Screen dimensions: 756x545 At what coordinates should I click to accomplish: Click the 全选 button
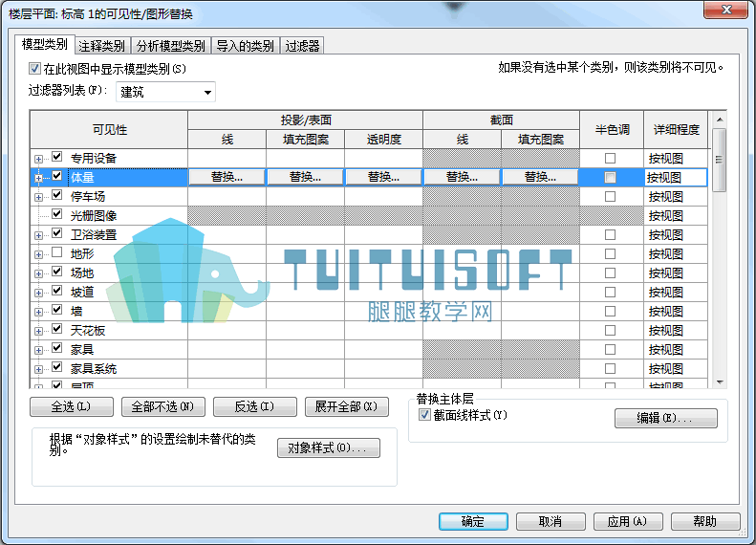click(72, 406)
